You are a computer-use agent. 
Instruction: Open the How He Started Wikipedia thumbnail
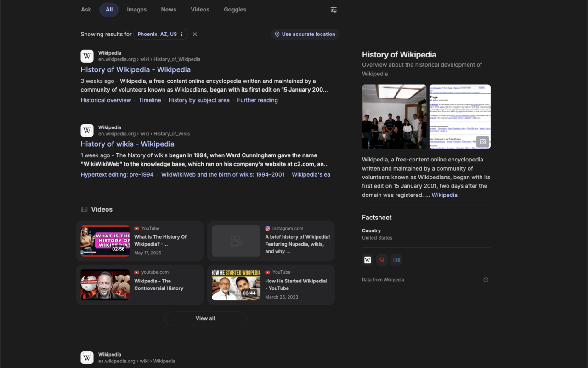click(x=236, y=285)
